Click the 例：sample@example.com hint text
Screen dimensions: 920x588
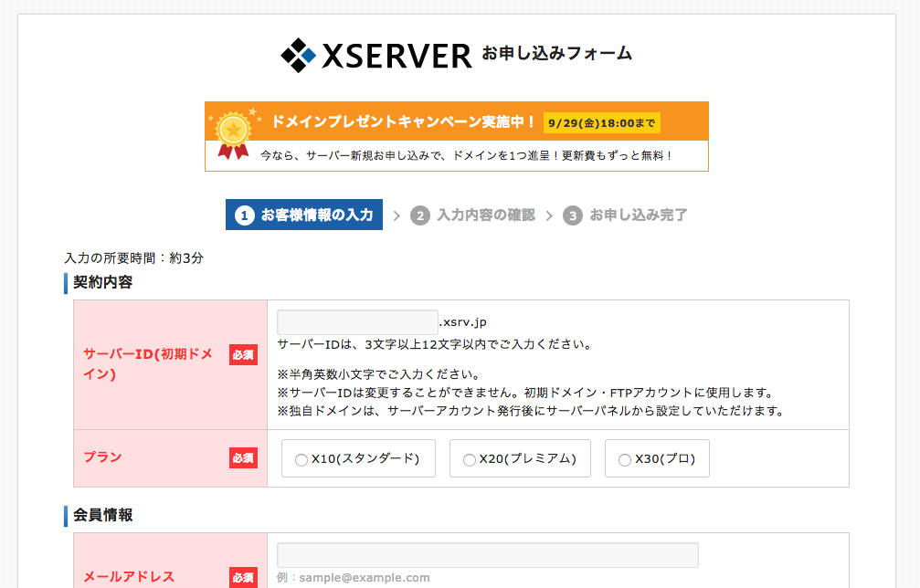[354, 577]
